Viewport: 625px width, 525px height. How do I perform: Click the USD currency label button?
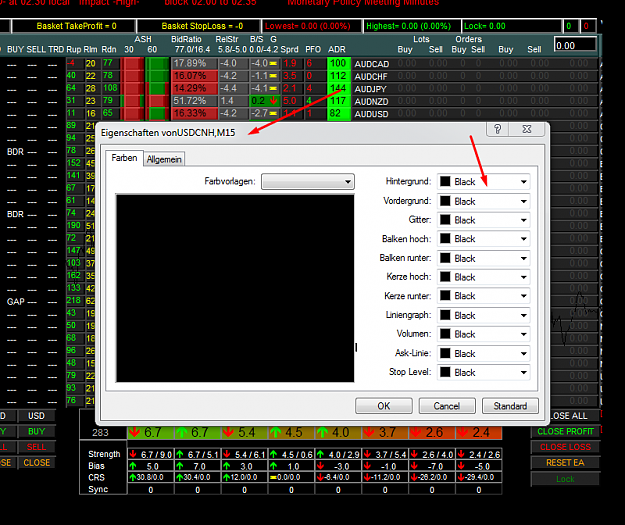coord(36,416)
